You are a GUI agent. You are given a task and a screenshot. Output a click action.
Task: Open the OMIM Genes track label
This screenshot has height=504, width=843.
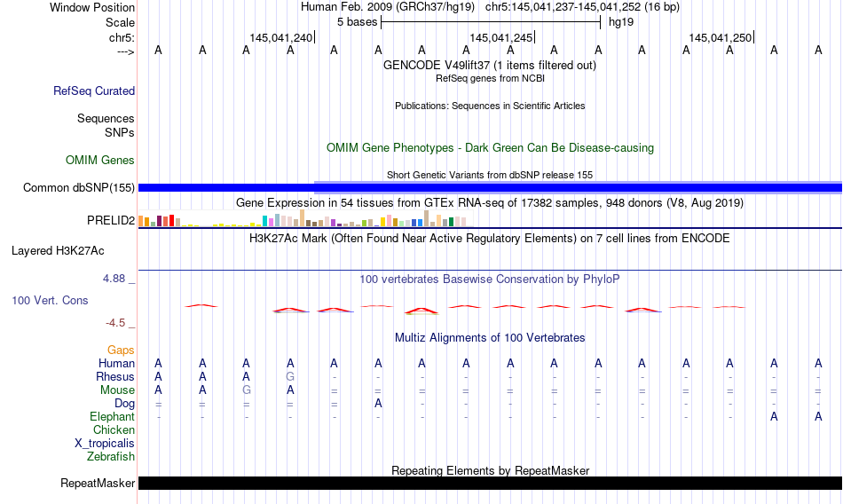point(99,161)
